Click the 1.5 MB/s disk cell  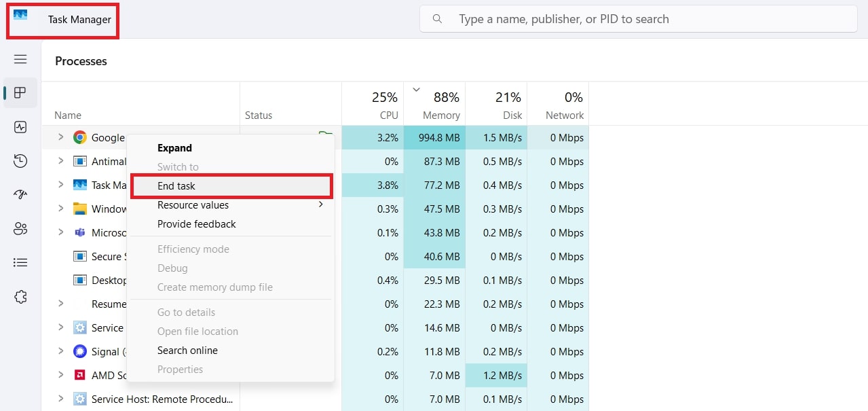coord(496,137)
